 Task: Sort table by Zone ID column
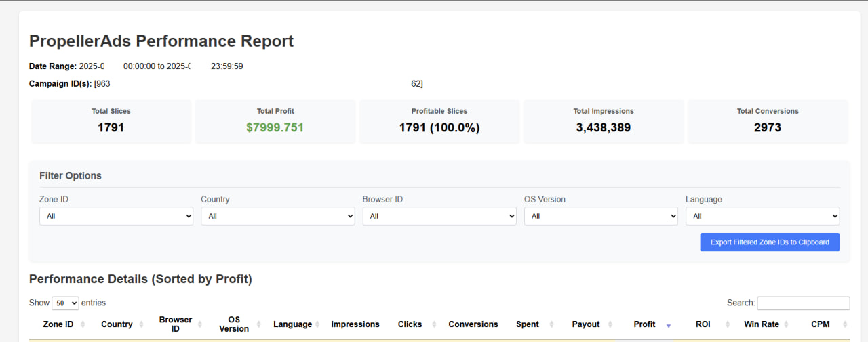pyautogui.click(x=58, y=324)
